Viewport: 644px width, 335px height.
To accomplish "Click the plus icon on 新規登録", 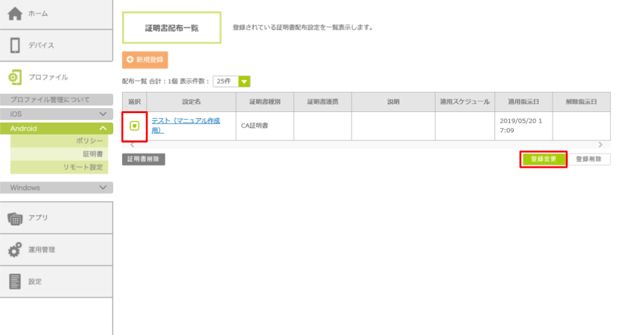I will pyautogui.click(x=130, y=60).
